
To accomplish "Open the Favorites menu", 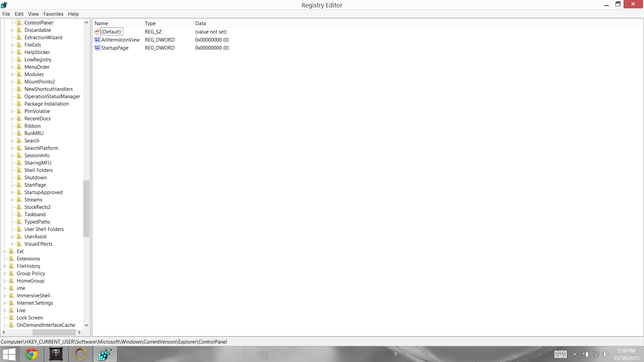I will pos(53,14).
